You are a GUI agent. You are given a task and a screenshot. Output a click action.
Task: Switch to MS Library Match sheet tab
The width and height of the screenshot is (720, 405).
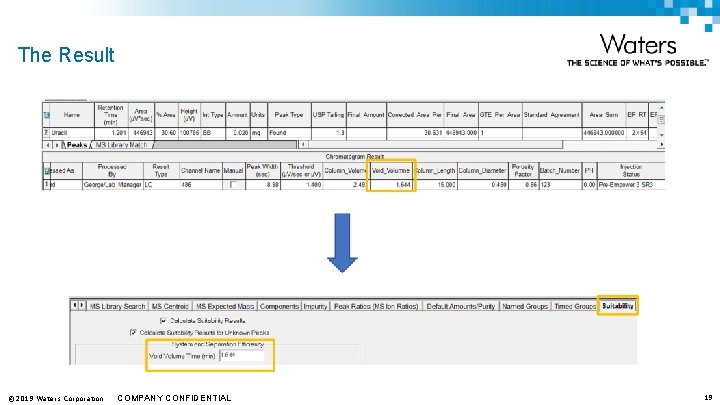(122, 145)
